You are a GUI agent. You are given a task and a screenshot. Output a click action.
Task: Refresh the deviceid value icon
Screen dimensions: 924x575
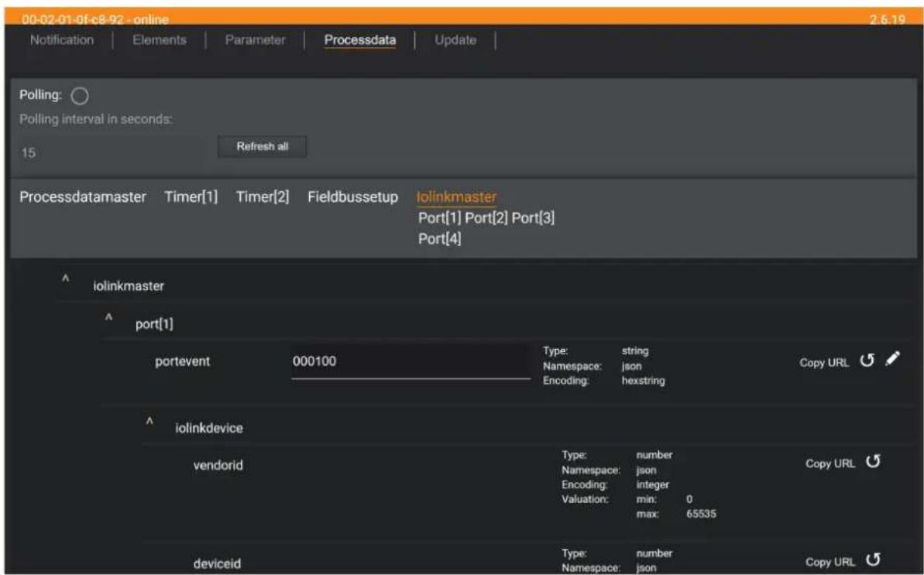[x=873, y=560]
